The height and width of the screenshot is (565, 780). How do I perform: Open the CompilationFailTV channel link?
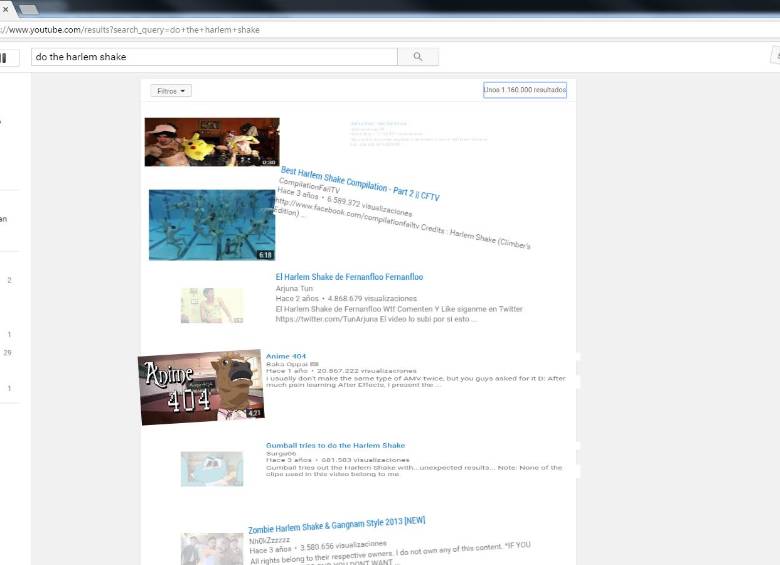tap(309, 186)
